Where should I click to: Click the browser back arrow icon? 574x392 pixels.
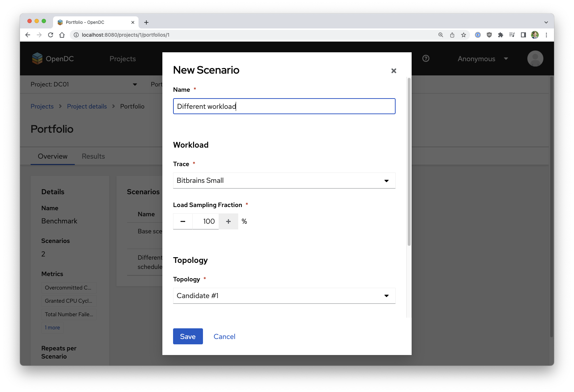[27, 35]
